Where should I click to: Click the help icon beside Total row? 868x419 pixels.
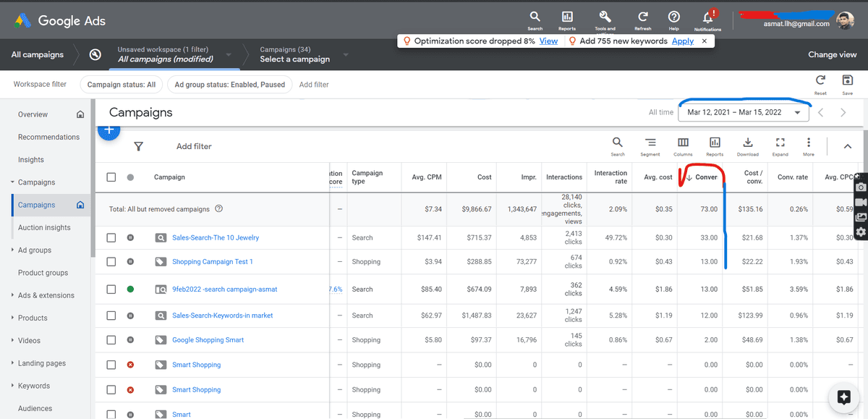pyautogui.click(x=219, y=209)
